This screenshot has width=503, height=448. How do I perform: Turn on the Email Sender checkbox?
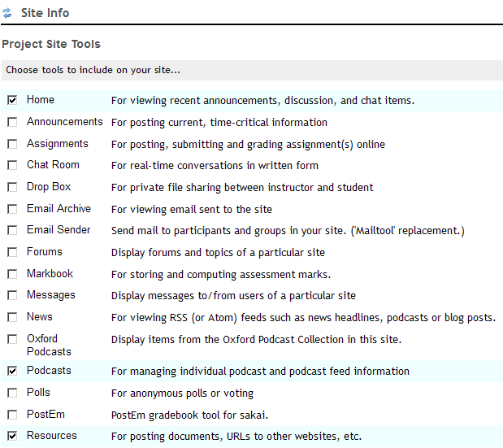pyautogui.click(x=12, y=231)
